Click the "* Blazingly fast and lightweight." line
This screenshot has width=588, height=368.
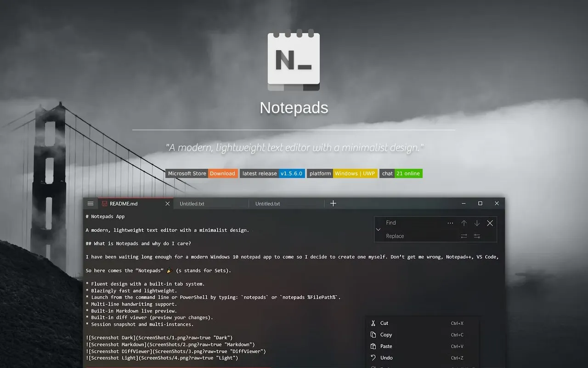(131, 291)
